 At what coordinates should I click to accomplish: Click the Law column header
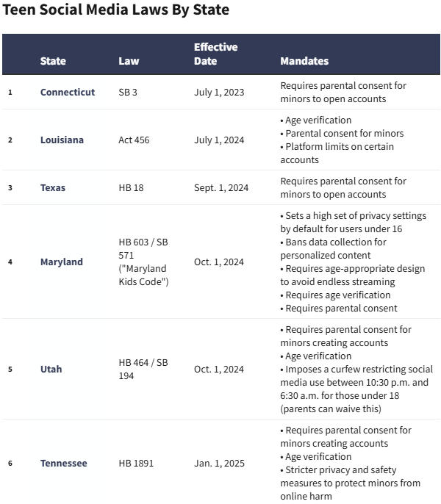[x=129, y=61]
